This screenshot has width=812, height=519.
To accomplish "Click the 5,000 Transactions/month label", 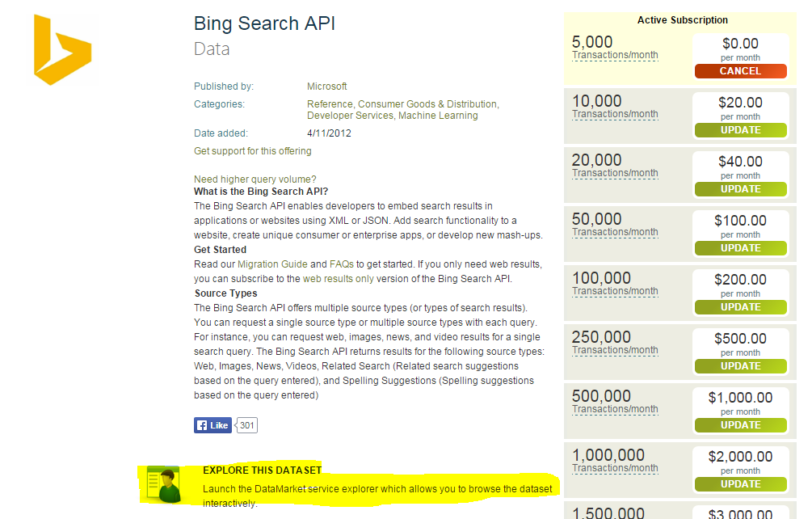I will pos(615,48).
